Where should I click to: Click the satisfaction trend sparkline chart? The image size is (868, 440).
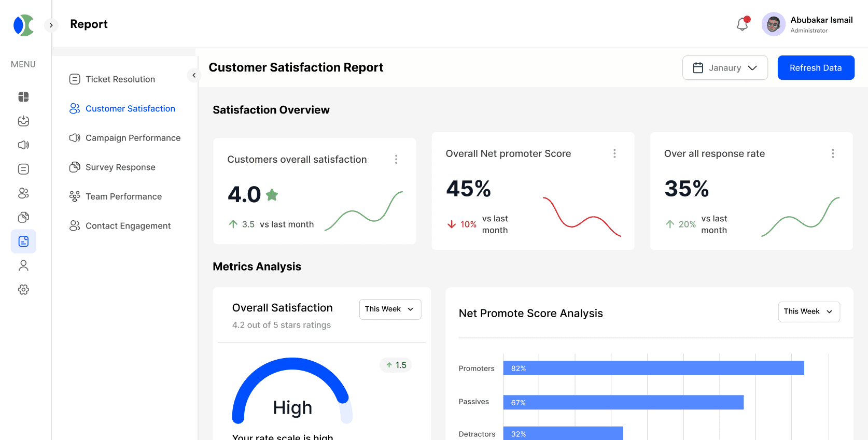click(363, 211)
